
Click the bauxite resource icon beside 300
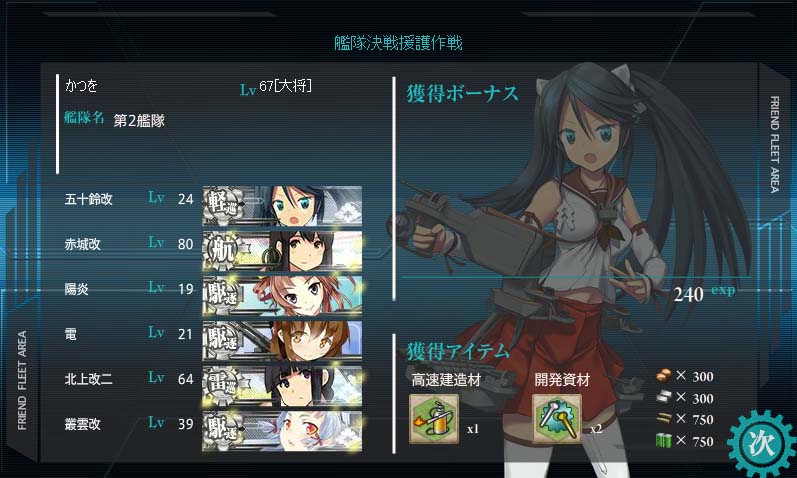pyautogui.click(x=663, y=375)
